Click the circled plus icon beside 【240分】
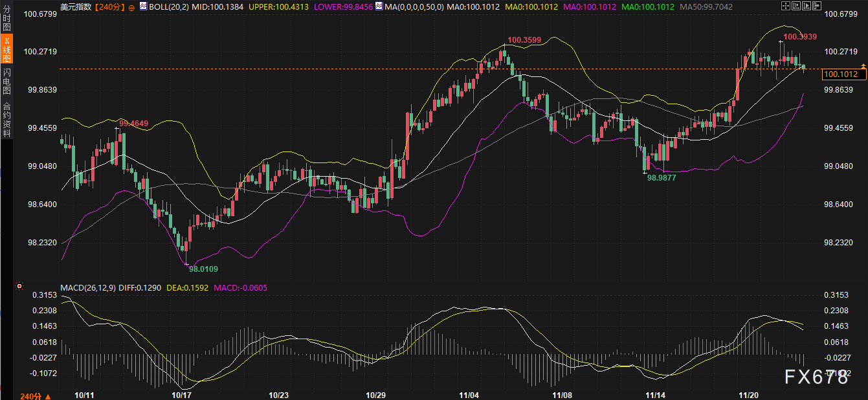 click(131, 7)
